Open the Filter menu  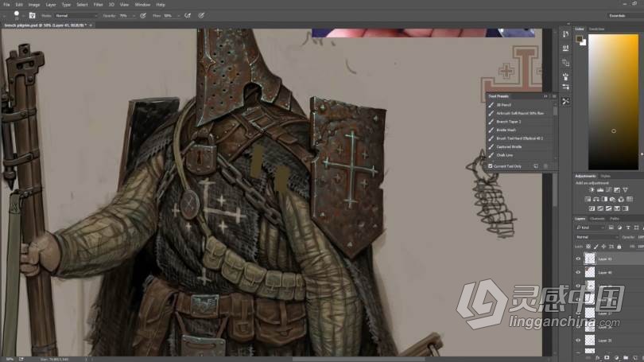click(x=98, y=5)
